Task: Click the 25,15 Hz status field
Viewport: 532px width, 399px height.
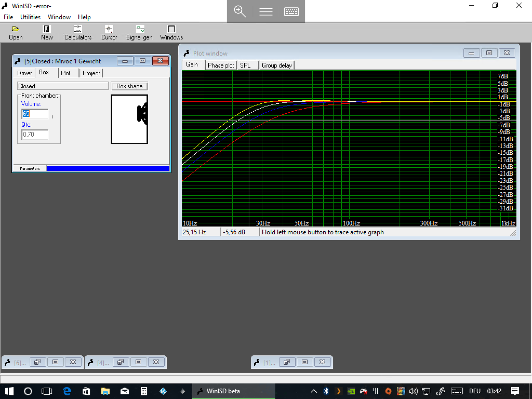Action: click(201, 232)
